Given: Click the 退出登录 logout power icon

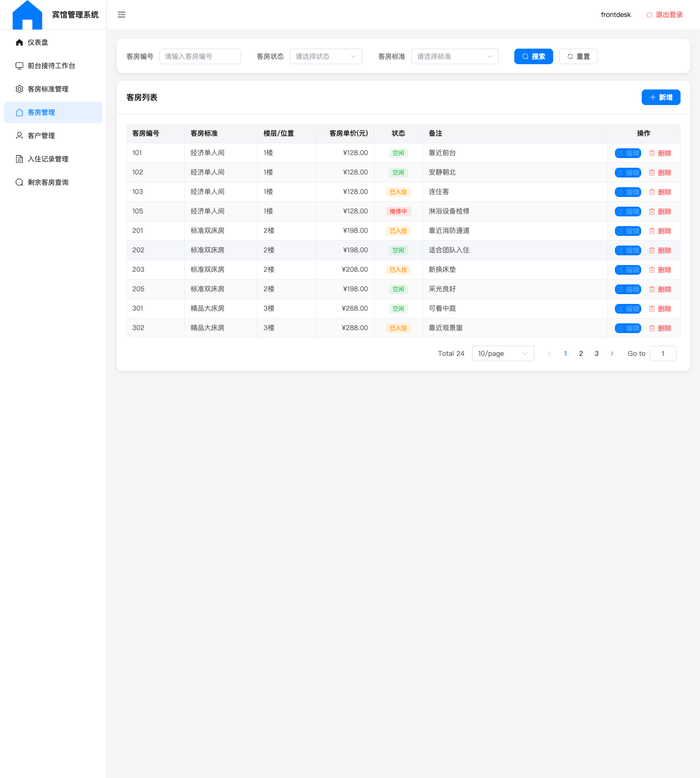Looking at the screenshot, I should coord(649,15).
